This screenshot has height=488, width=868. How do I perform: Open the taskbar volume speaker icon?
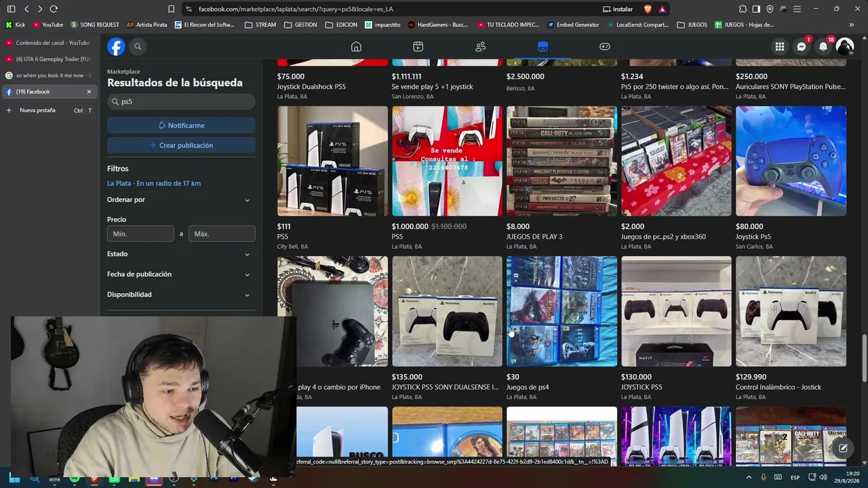pos(823,477)
